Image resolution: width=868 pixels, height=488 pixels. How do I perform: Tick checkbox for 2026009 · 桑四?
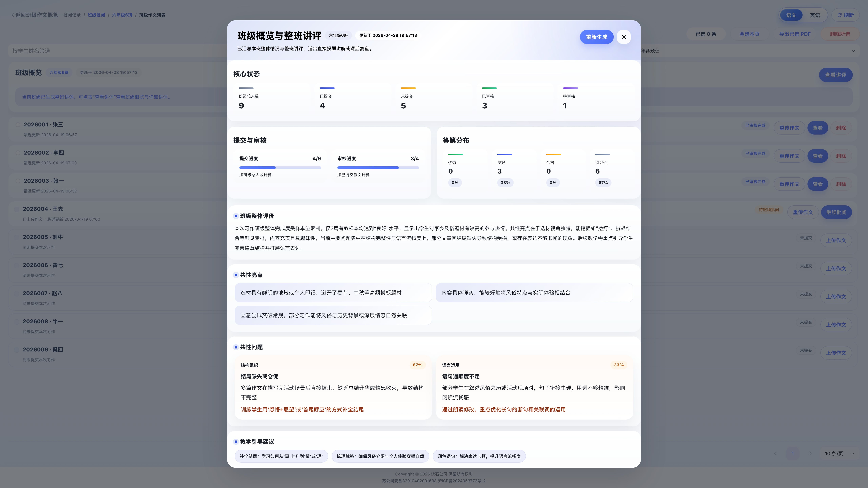pos(16,350)
